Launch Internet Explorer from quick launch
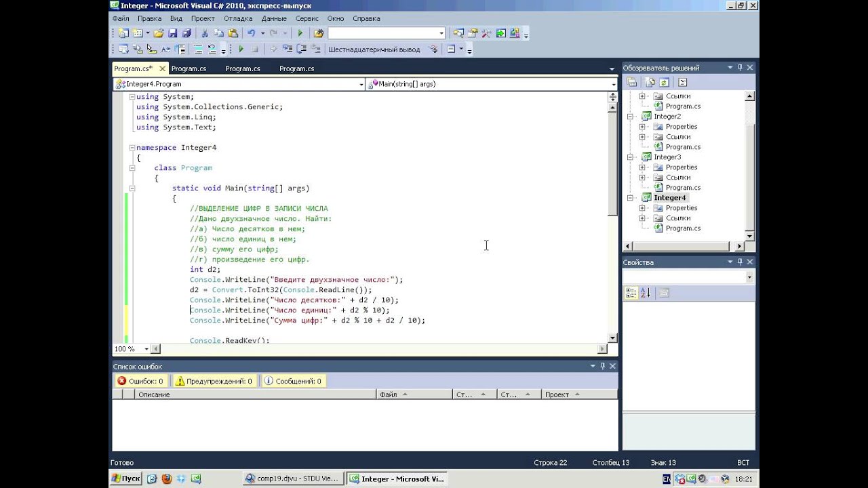The width and height of the screenshot is (868, 488). pos(153,479)
